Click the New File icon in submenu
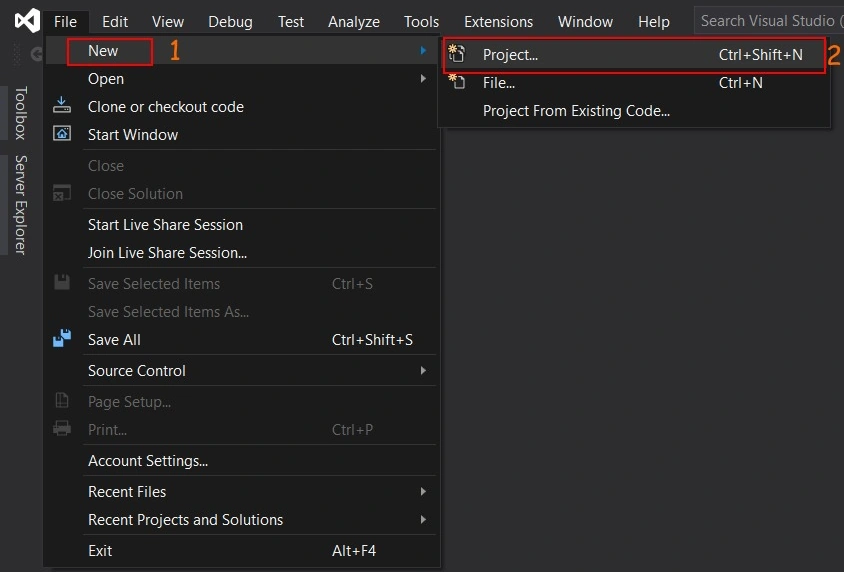 (457, 82)
